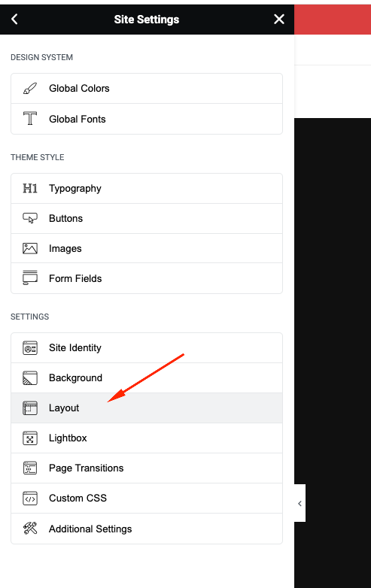Click the Additional Settings tools icon

coord(30,529)
